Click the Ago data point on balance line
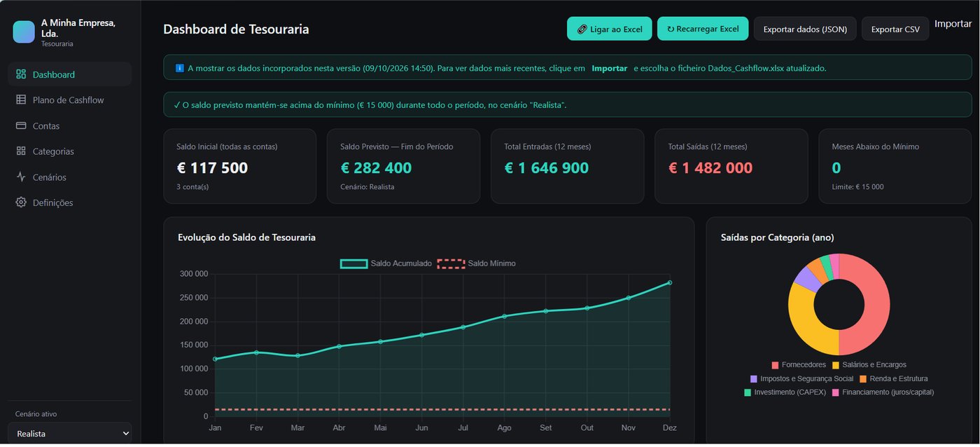980x447 pixels. pyautogui.click(x=504, y=316)
